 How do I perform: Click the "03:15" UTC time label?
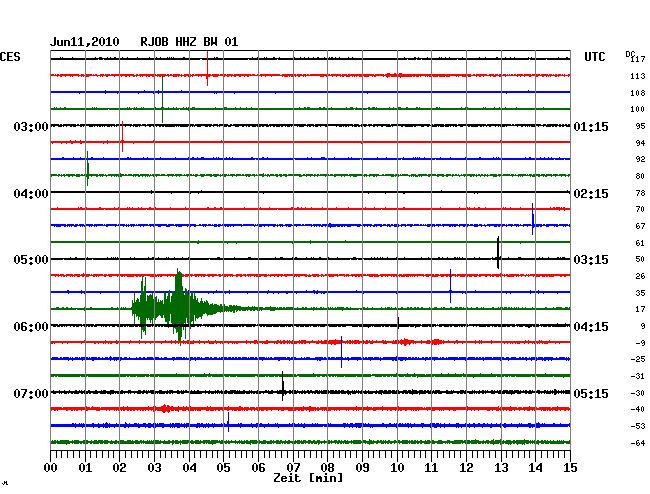click(591, 260)
